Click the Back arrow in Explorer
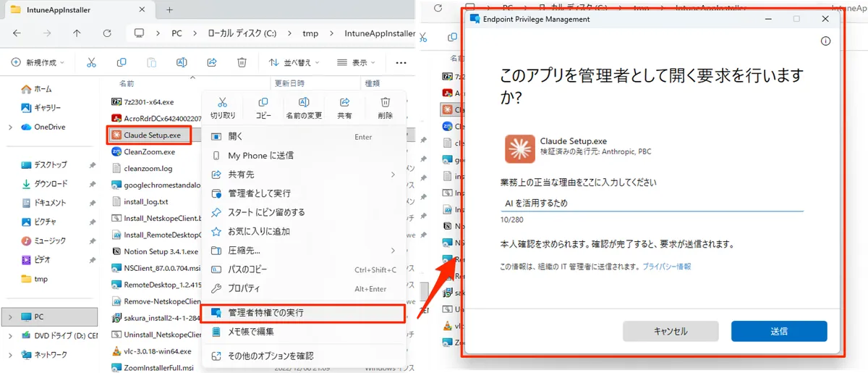This screenshot has width=868, height=373. coord(17,33)
